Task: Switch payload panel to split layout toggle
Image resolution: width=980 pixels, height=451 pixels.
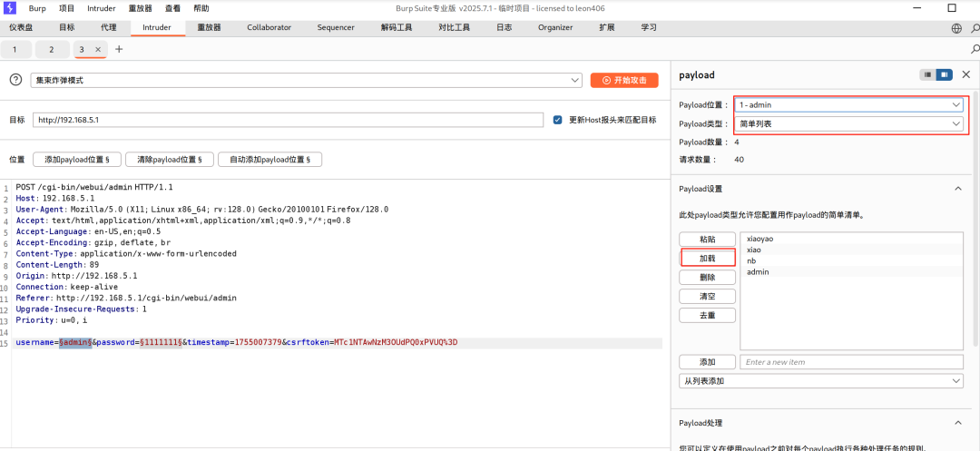Action: point(944,74)
